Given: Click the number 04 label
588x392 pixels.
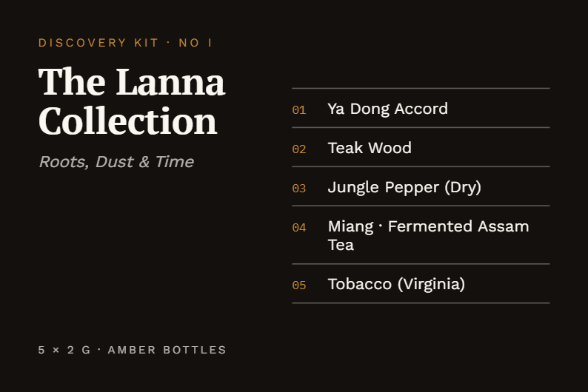Looking at the screenshot, I should coord(299,228).
